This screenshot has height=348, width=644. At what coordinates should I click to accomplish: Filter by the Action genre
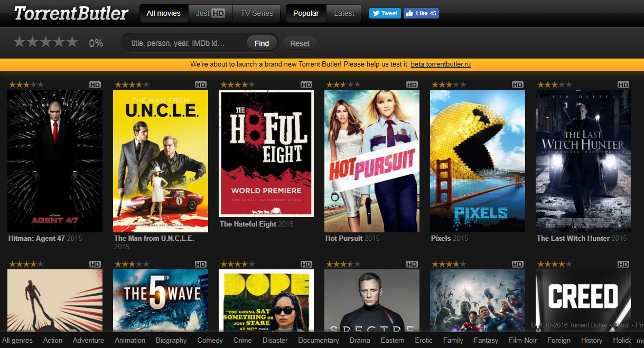pos(53,340)
